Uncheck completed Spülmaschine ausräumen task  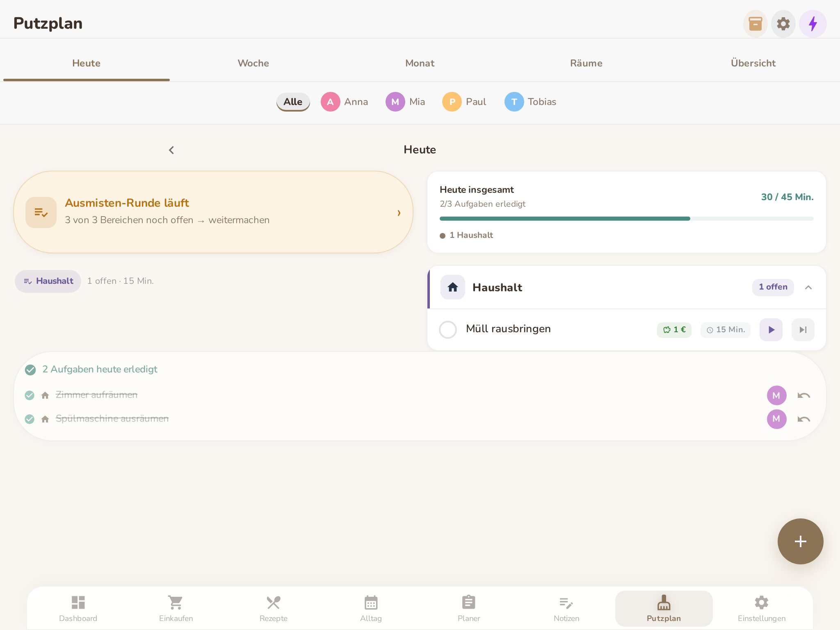(30, 419)
